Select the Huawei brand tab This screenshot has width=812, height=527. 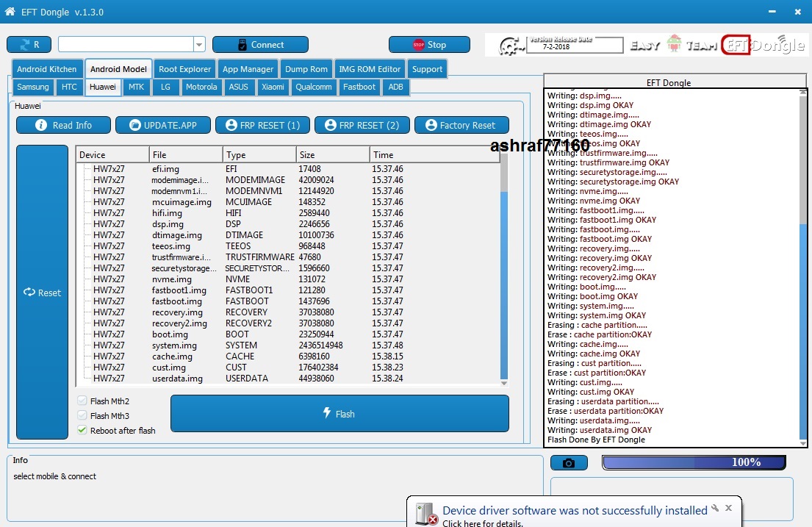(103, 87)
